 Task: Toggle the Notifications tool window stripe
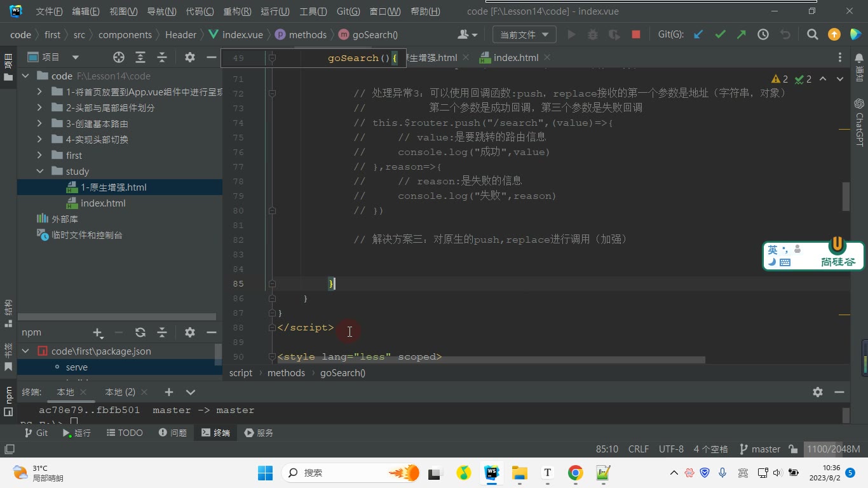[x=859, y=66]
